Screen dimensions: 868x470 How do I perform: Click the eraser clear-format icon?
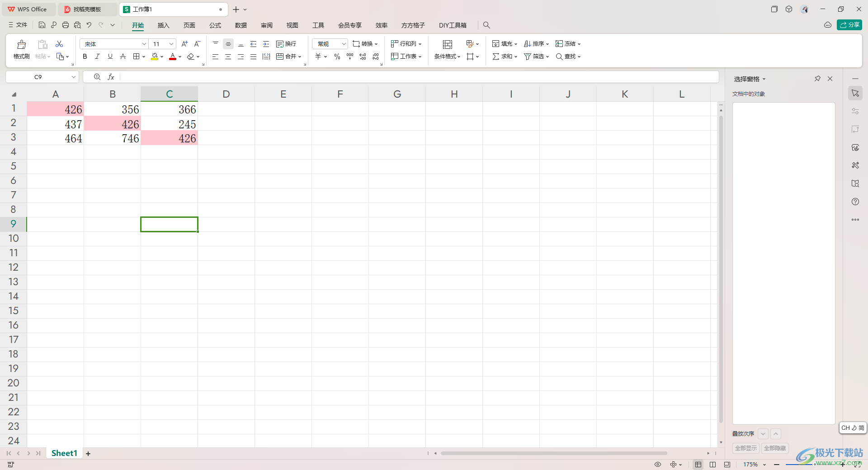click(191, 56)
